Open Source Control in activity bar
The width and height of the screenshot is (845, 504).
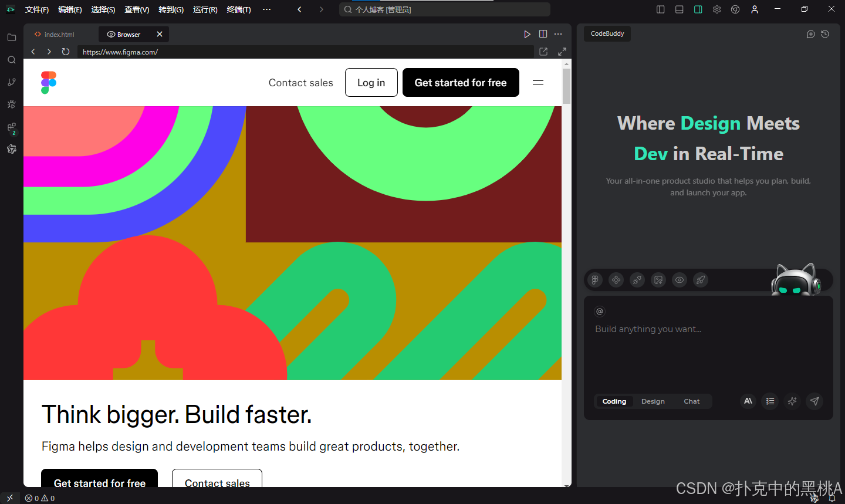[11, 82]
